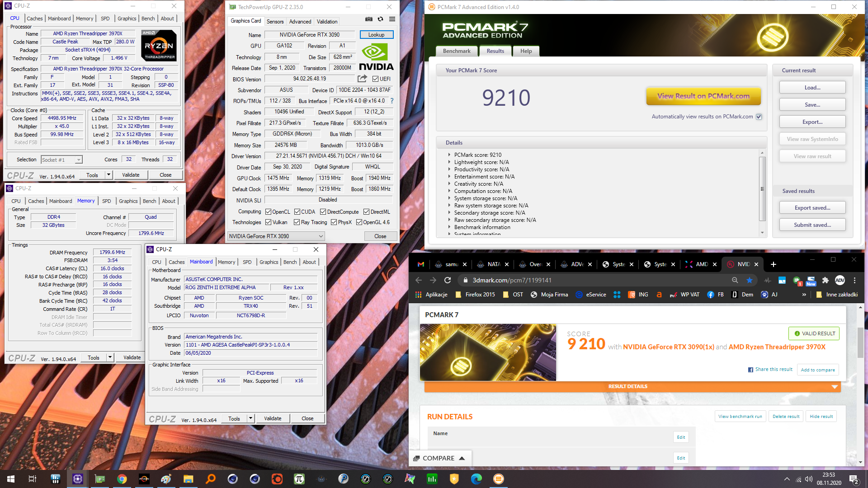Switch to the Advanced tab in GPU-Z
The image size is (868, 488).
300,21
